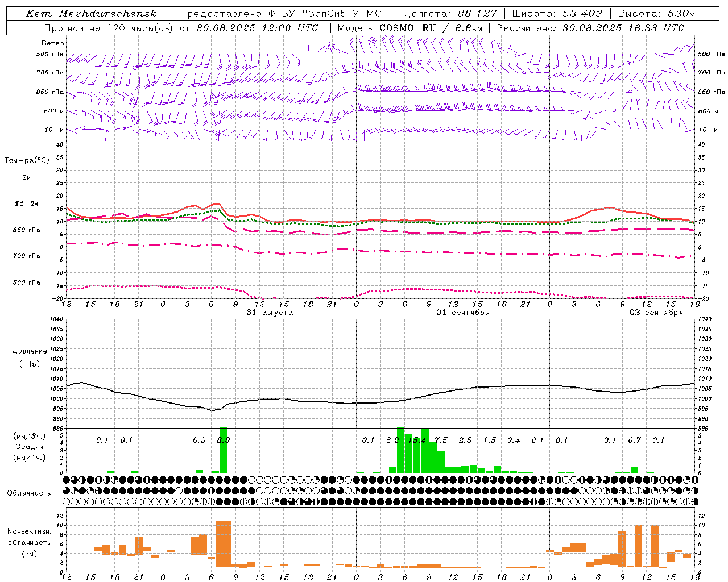
Task: Click '500 гПа' in the temperature legend
Action: 27,282
